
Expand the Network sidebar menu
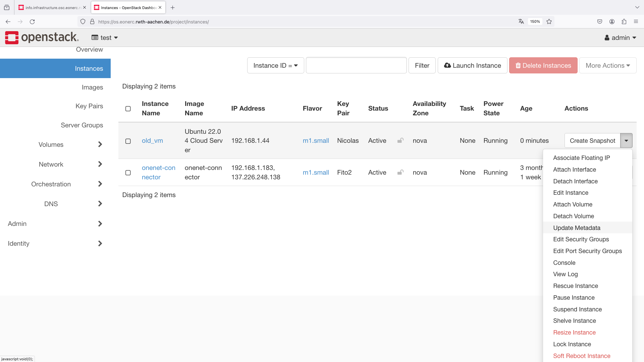pos(50,164)
